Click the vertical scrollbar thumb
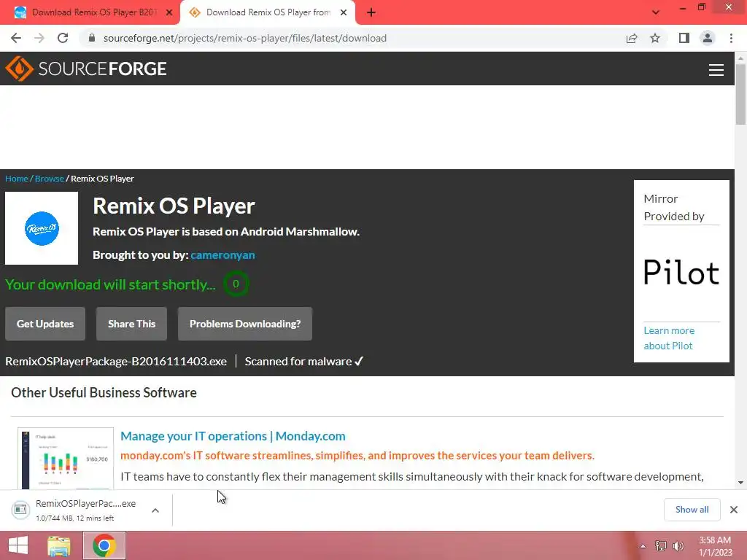 click(x=740, y=94)
